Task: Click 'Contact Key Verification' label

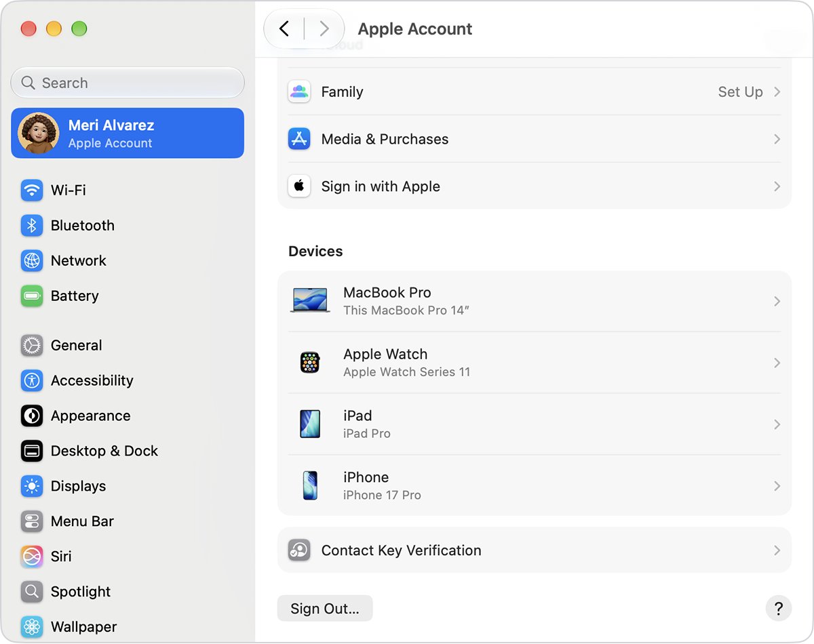Action: [402, 550]
